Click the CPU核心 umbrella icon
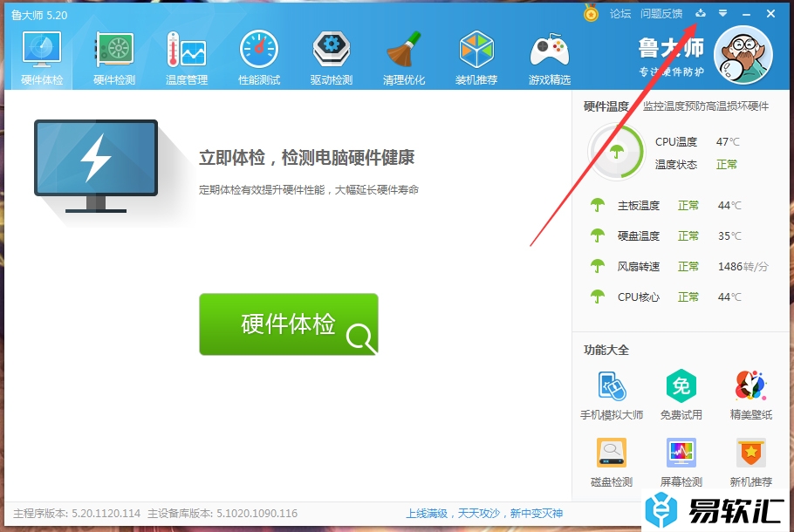Image resolution: width=794 pixels, height=532 pixels. [598, 297]
